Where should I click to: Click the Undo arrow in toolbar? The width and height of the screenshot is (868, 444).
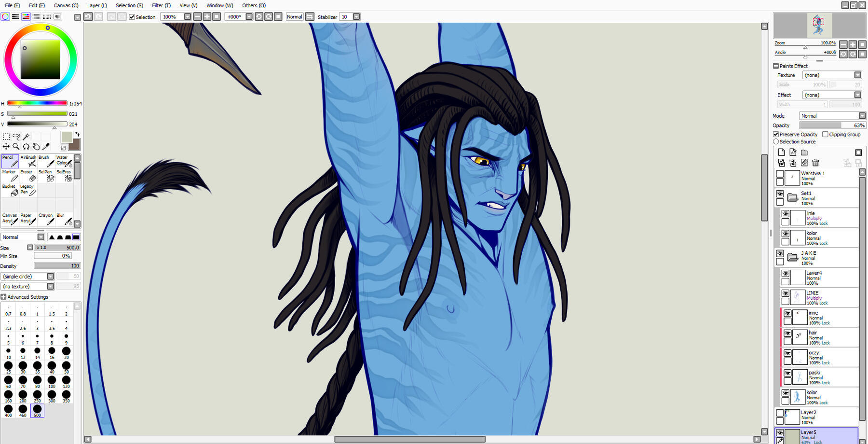(88, 16)
